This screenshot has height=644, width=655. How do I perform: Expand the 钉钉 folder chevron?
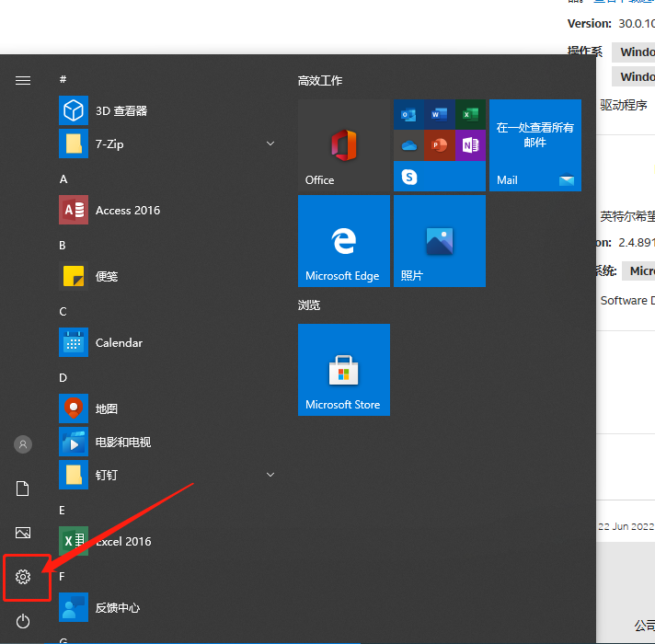(x=270, y=475)
